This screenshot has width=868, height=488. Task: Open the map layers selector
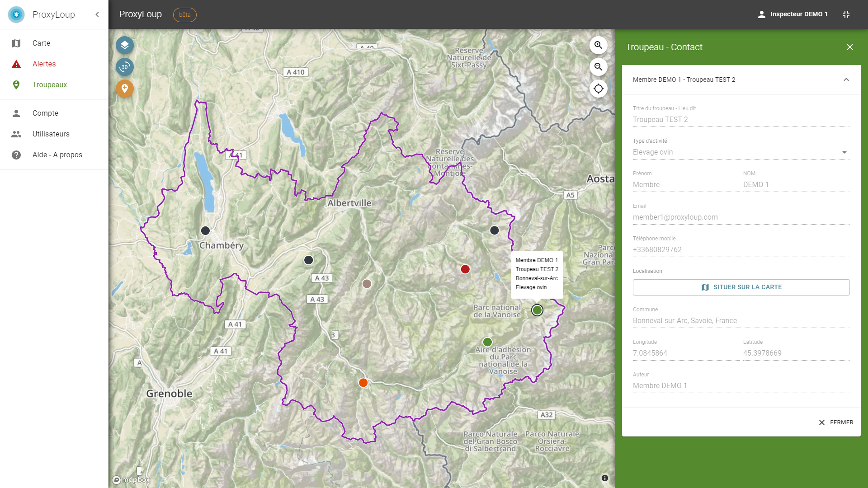[x=125, y=45]
